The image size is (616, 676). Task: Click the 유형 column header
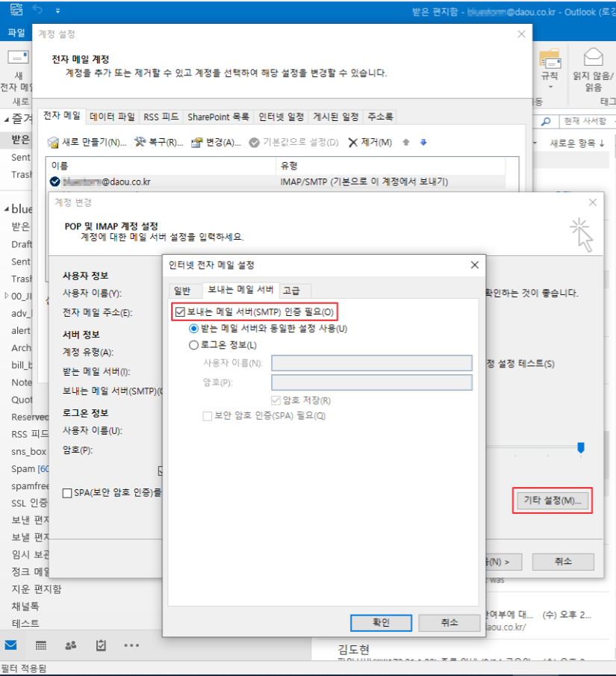click(x=391, y=166)
